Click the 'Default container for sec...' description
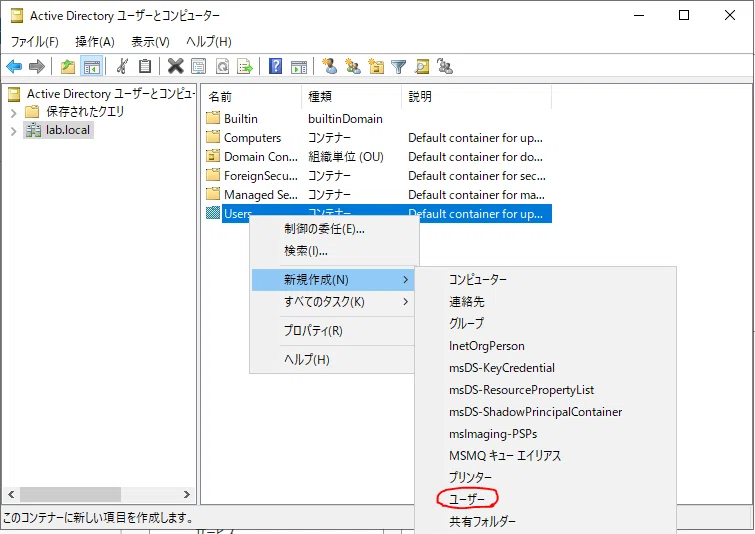 click(x=477, y=176)
